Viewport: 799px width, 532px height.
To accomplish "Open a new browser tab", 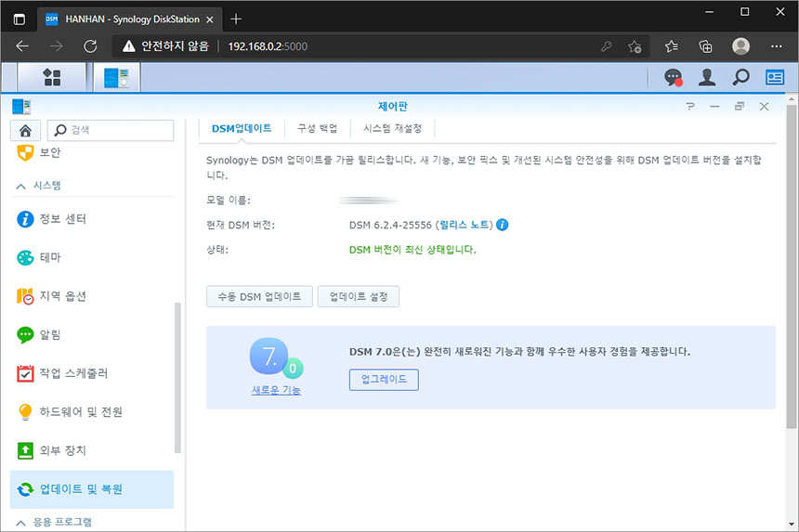I will pyautogui.click(x=235, y=19).
